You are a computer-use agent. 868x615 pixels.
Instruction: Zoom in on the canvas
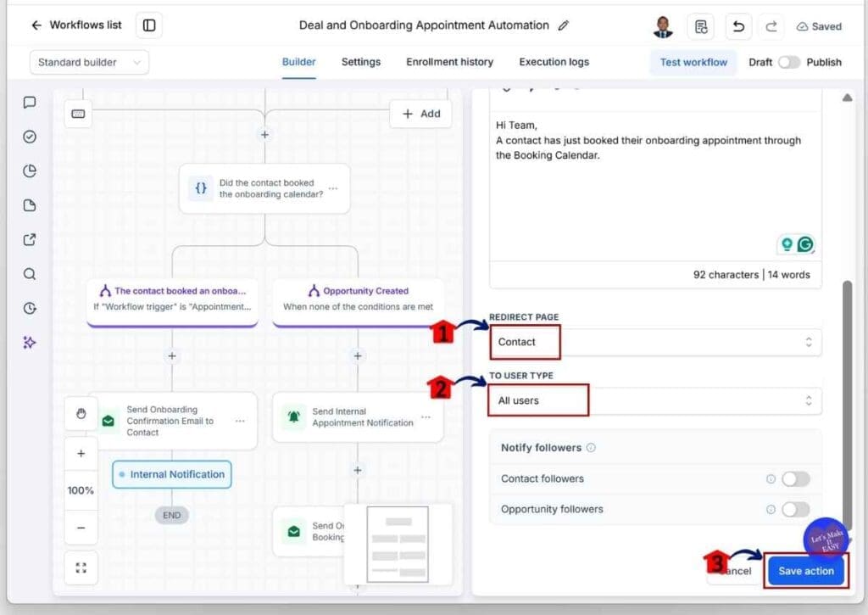(x=81, y=453)
